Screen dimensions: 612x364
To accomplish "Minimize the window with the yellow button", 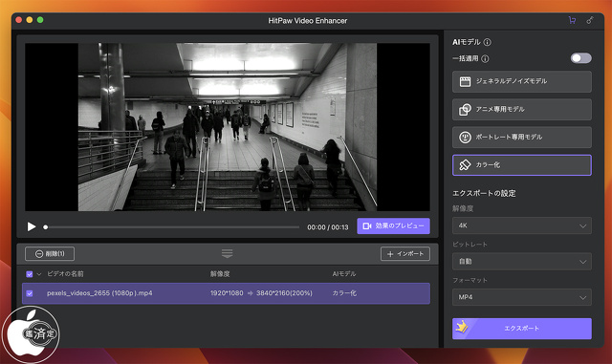I will [30, 20].
